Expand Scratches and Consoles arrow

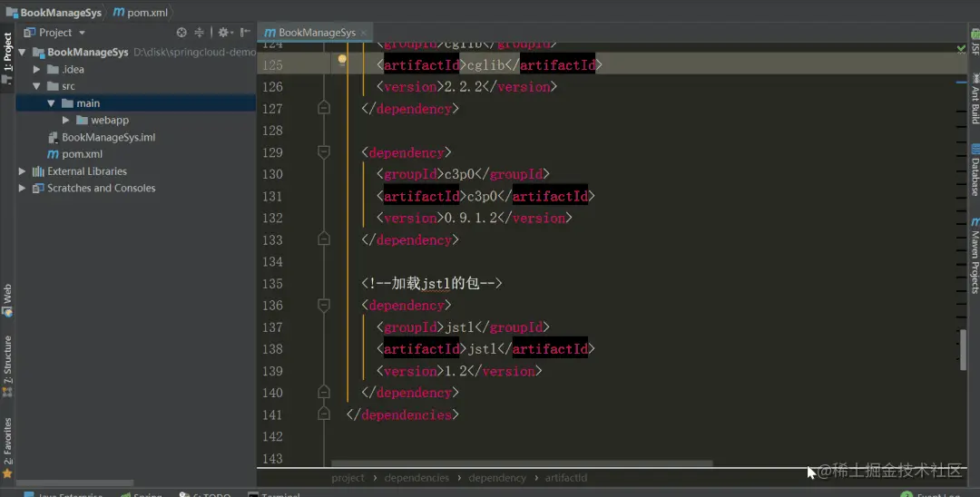click(x=23, y=188)
